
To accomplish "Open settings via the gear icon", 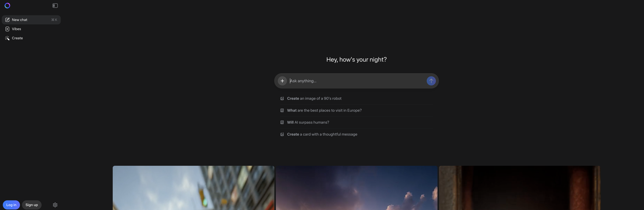I will pos(55,205).
